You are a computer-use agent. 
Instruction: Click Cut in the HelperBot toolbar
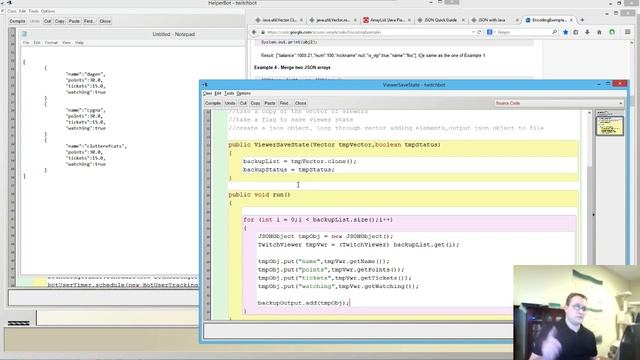[47, 21]
